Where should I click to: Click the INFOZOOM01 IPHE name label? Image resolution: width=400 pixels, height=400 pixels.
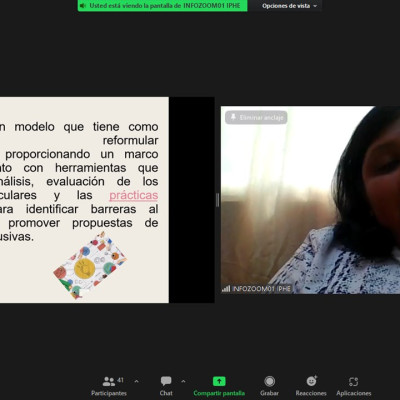coord(262,289)
